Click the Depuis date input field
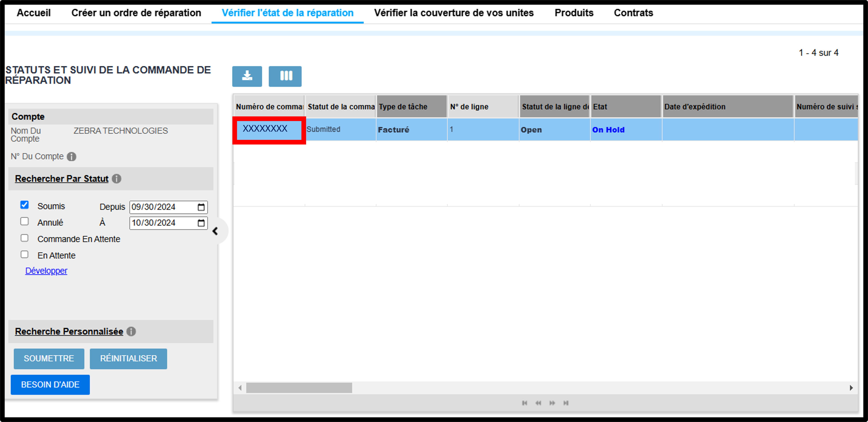Screen dimensions: 868x422 [168, 207]
